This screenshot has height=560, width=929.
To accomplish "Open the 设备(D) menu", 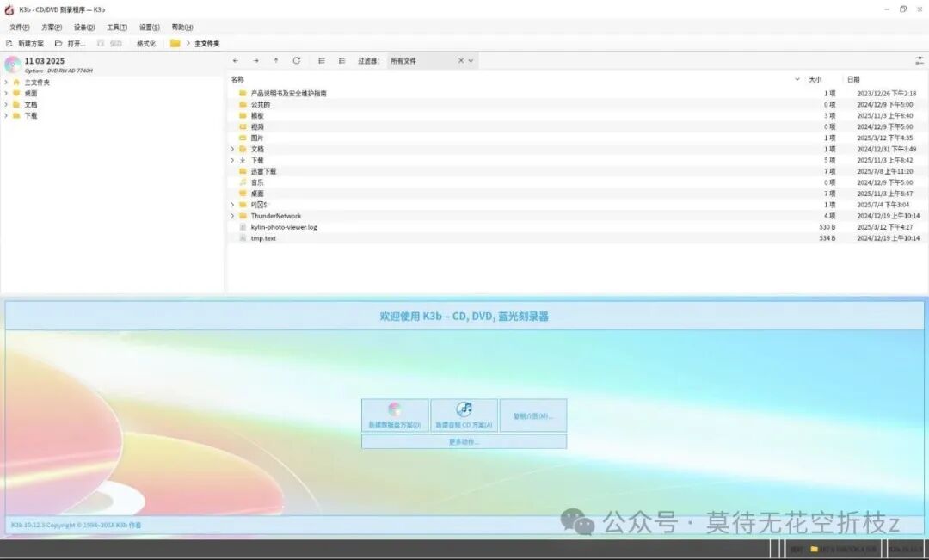I will point(84,28).
